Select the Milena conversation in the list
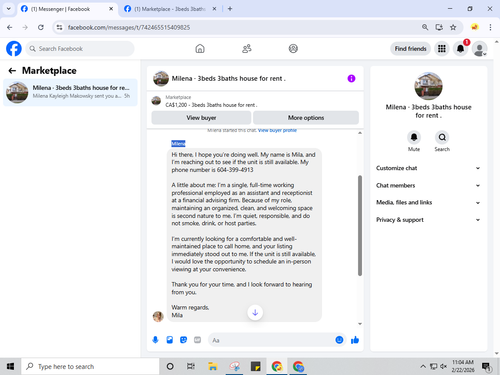500x375 pixels. 70,92
